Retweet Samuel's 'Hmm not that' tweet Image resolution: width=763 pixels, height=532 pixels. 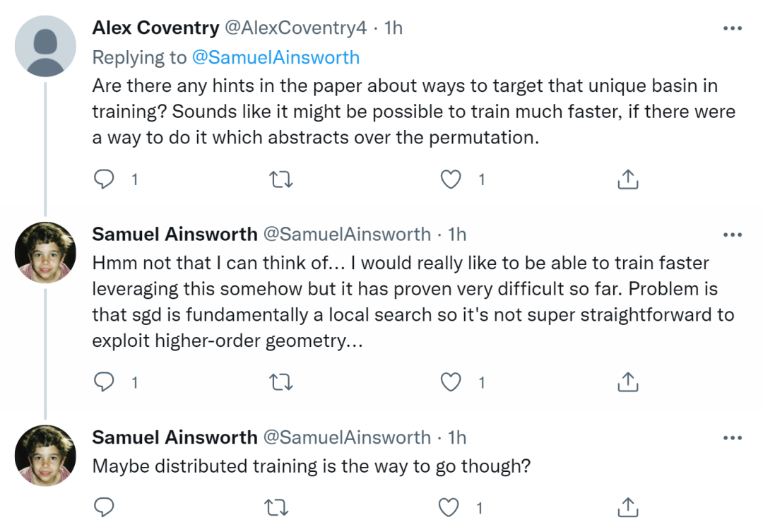point(282,382)
